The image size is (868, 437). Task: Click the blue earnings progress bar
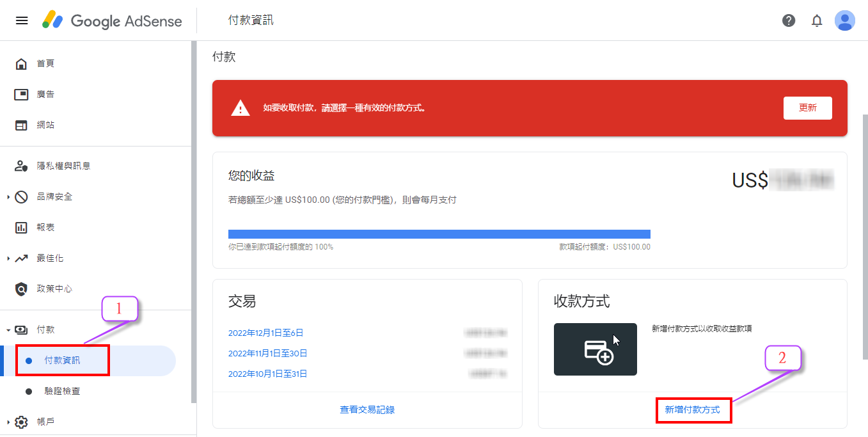[439, 234]
